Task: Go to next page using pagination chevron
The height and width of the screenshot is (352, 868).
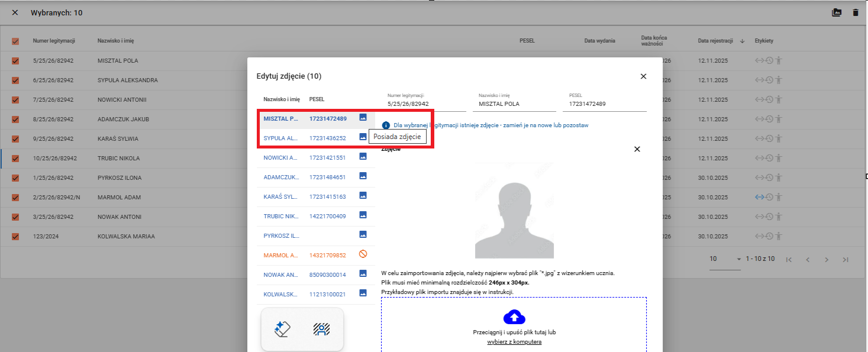Action: tap(827, 259)
